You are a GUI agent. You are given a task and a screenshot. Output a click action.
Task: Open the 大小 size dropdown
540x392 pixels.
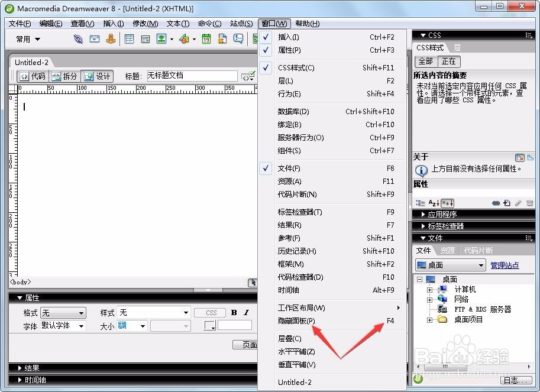pos(132,326)
